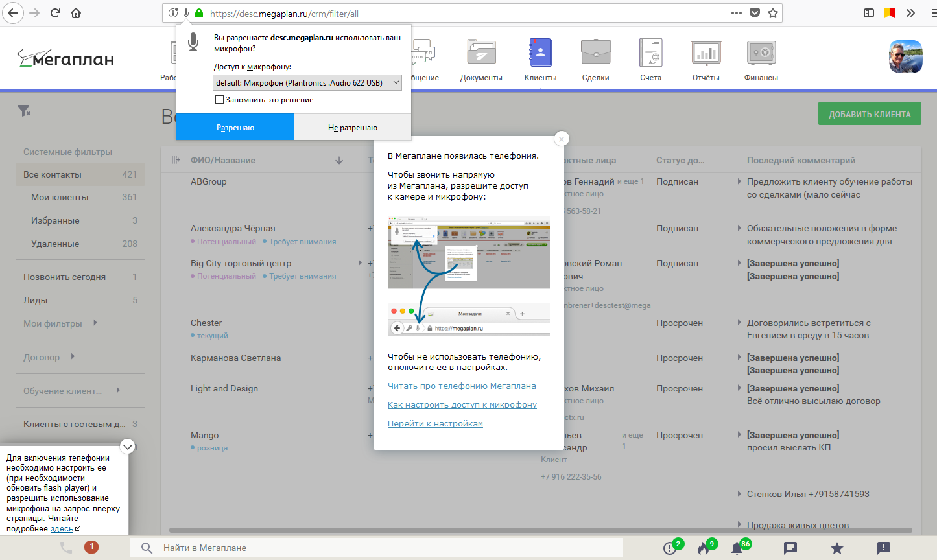The height and width of the screenshot is (560, 937).
Task: Open Клиенты module icon
Action: 540,52
